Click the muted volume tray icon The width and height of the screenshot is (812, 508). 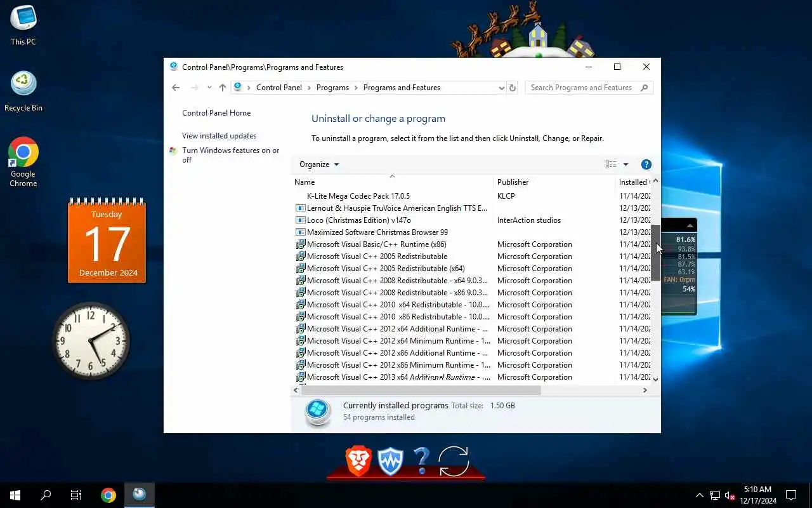[730, 495]
